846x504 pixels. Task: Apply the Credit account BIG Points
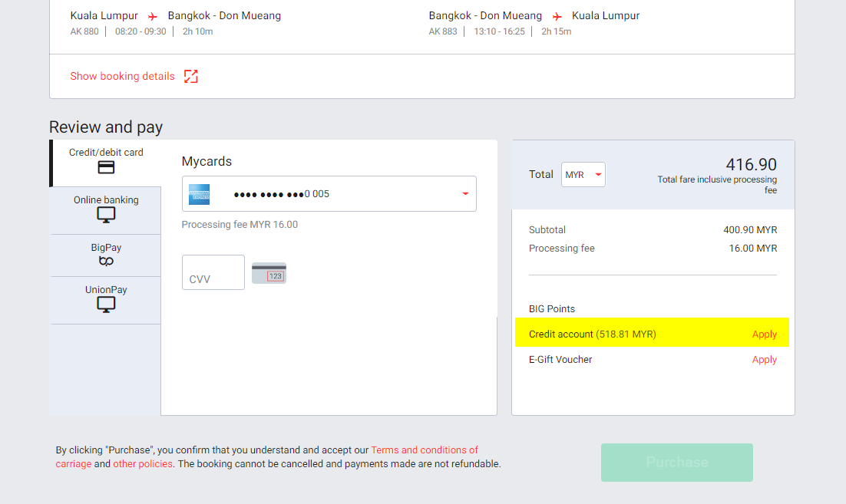pyautogui.click(x=764, y=334)
